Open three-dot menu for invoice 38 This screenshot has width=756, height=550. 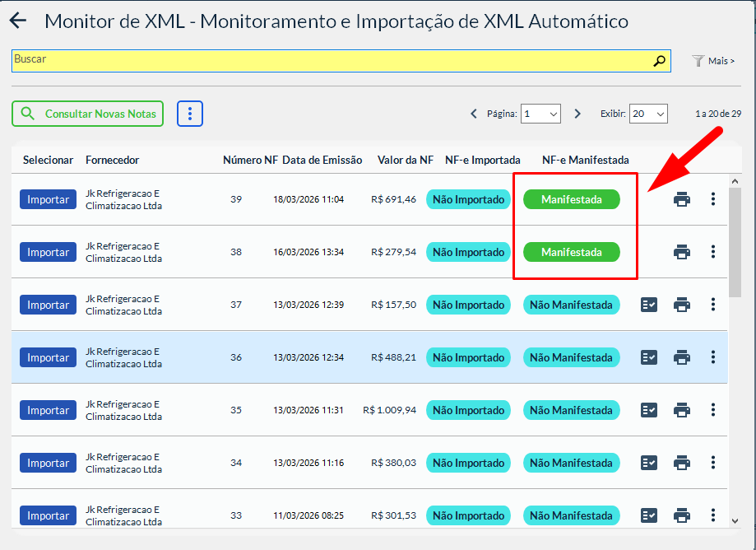coord(713,252)
